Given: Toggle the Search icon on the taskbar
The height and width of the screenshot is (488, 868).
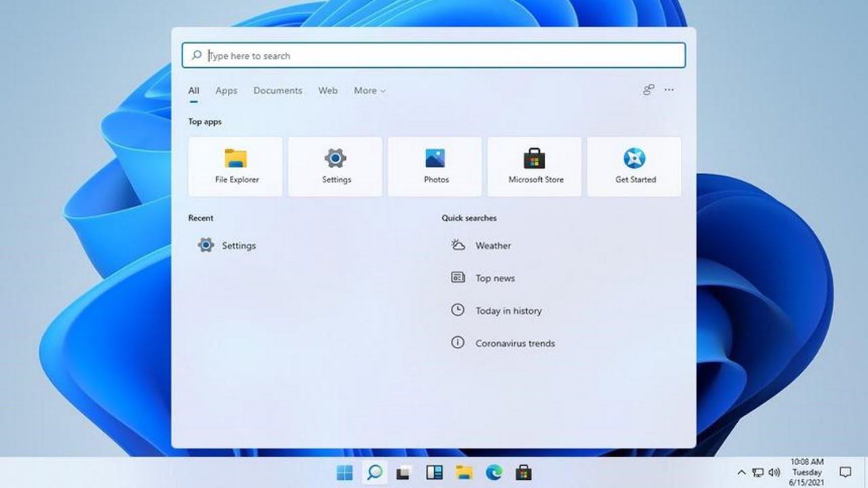Looking at the screenshot, I should pyautogui.click(x=374, y=472).
